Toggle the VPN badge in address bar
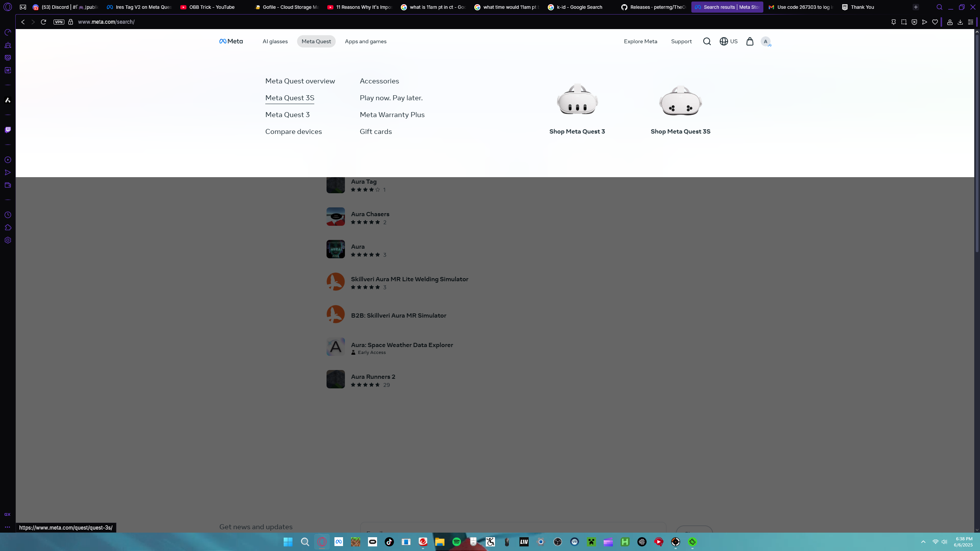The width and height of the screenshot is (980, 551). pos(59,22)
